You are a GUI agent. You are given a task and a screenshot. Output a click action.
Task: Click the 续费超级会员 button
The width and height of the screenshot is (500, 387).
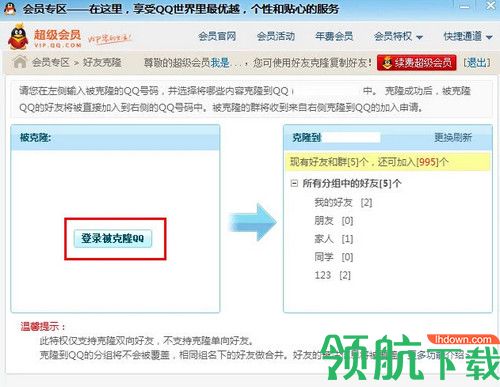[x=417, y=62]
